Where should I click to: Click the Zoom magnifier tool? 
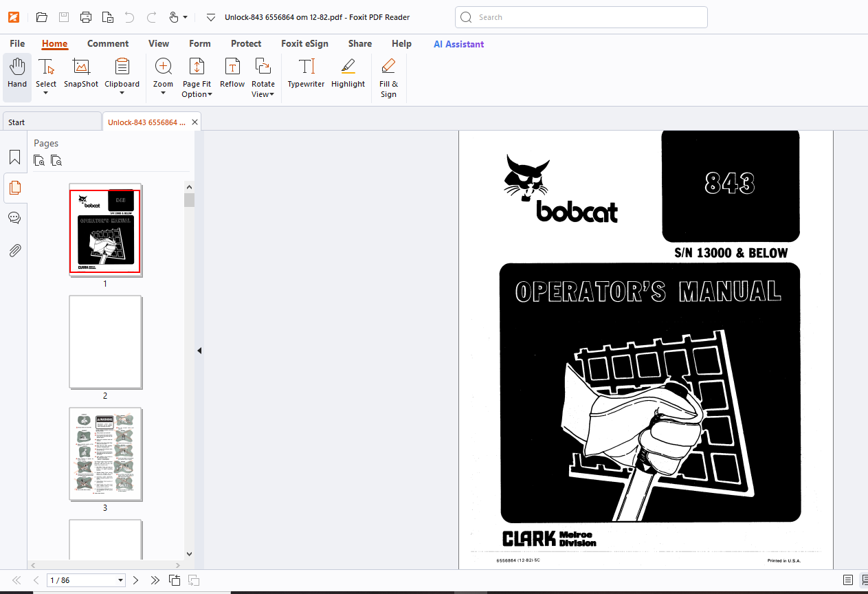coord(163,72)
